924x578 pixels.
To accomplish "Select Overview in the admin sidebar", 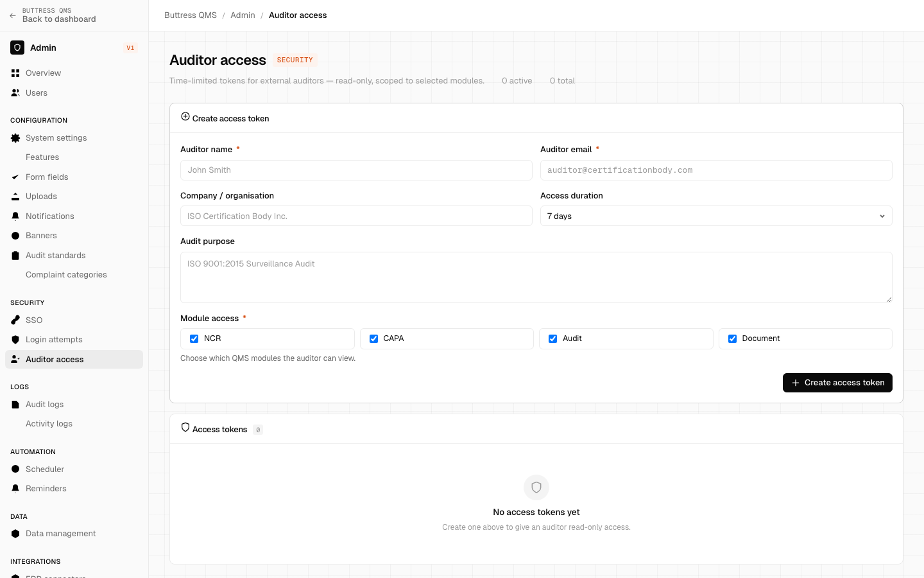I will tap(74, 73).
